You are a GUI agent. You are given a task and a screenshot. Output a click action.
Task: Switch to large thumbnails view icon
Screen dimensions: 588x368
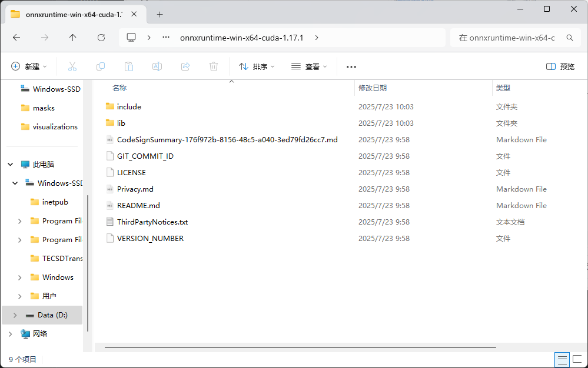(x=577, y=359)
